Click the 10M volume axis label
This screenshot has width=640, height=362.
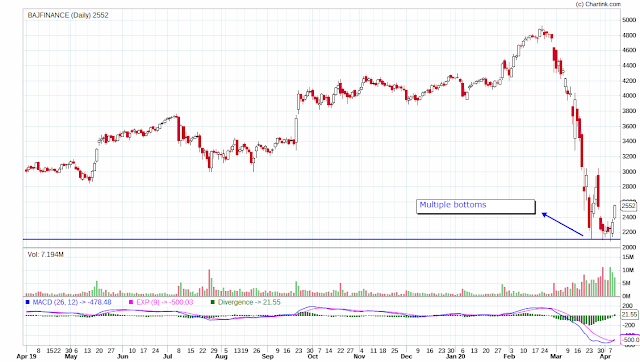(628, 271)
